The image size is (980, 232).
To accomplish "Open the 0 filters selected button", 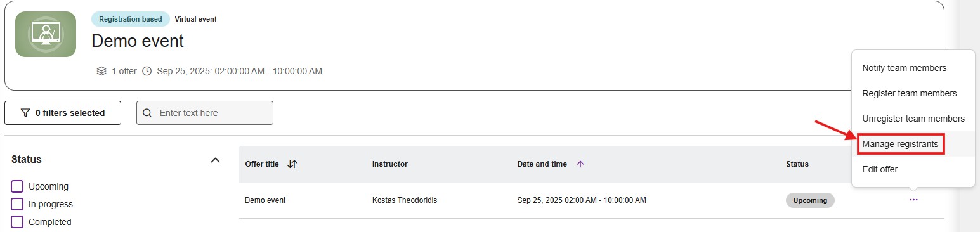I will pyautogui.click(x=63, y=113).
